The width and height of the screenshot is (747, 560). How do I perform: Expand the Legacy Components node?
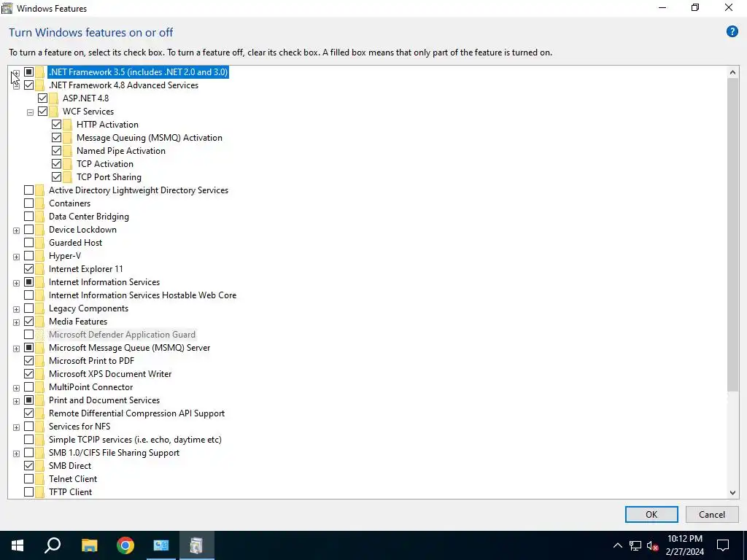(16, 309)
